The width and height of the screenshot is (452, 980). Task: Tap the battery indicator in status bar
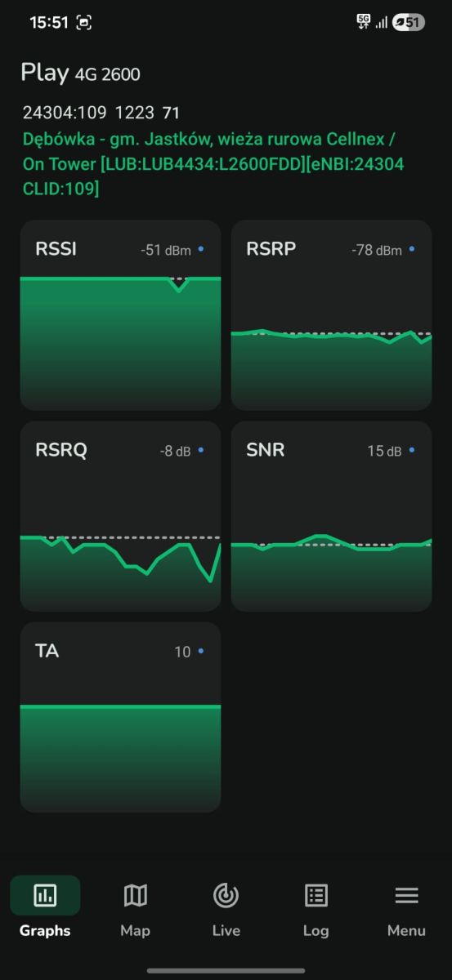click(408, 23)
